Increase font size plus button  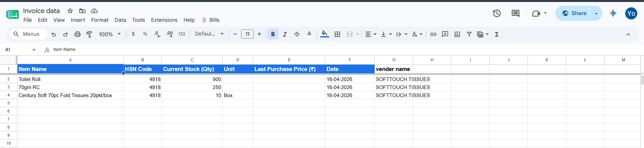259,34
